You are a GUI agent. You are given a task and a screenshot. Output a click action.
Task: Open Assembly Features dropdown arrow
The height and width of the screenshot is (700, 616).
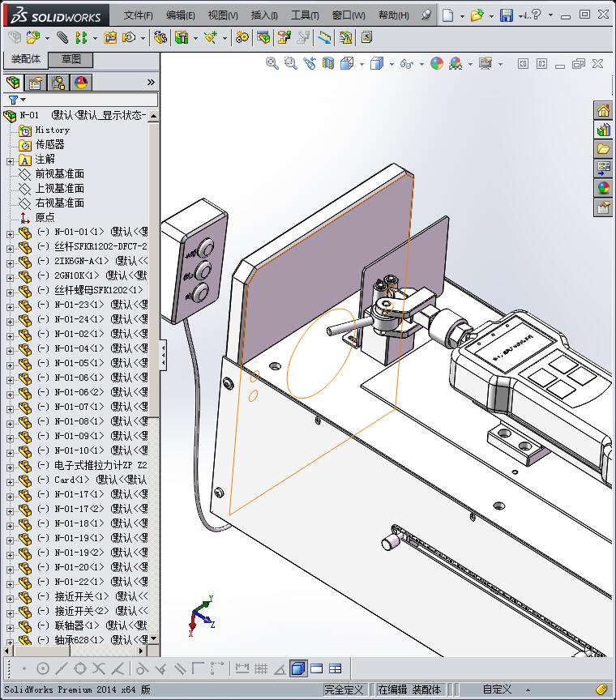195,38
